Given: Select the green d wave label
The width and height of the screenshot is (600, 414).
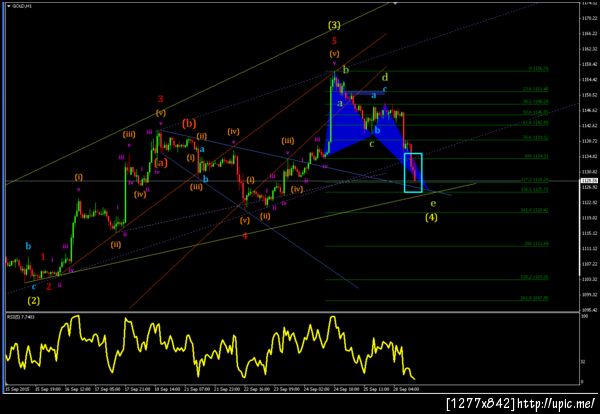Looking at the screenshot, I should [385, 77].
